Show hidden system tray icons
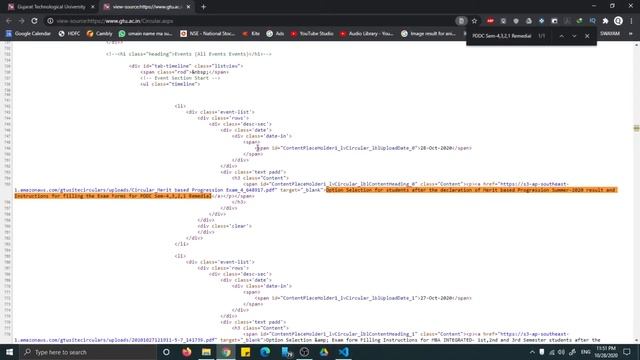 point(532,352)
